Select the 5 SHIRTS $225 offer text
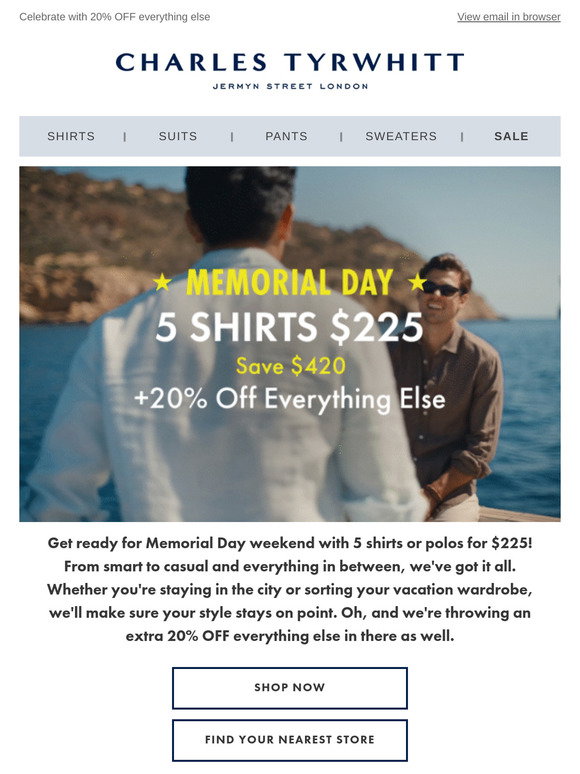 [290, 327]
